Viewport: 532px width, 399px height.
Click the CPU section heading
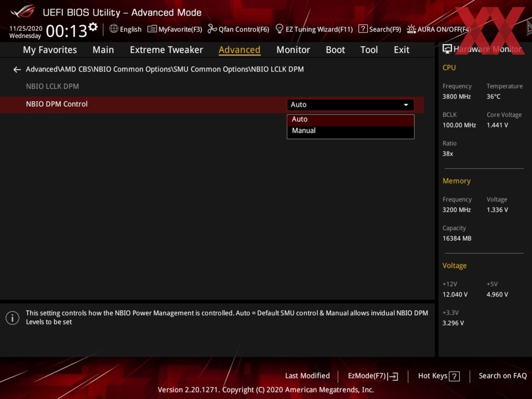449,68
